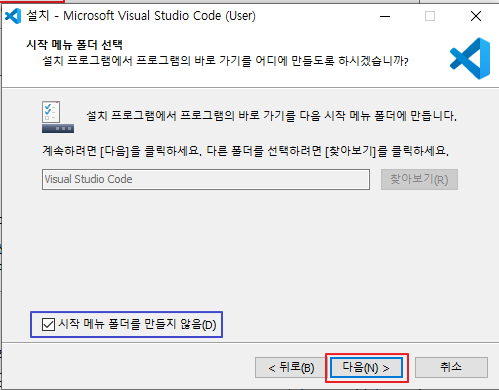Screen dimensions: 499x390
Task: Click the VS Code logo in title bar
Action: click(13, 16)
